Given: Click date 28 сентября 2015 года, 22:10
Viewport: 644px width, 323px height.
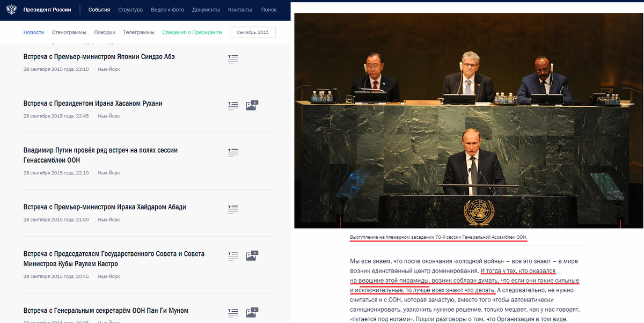Looking at the screenshot, I should pos(56,173).
